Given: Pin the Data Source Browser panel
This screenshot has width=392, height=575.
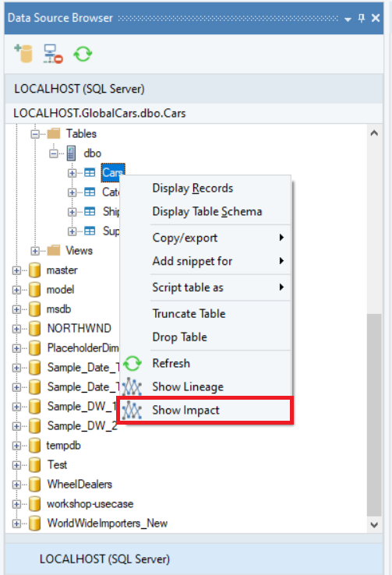Looking at the screenshot, I should pyautogui.click(x=362, y=18).
